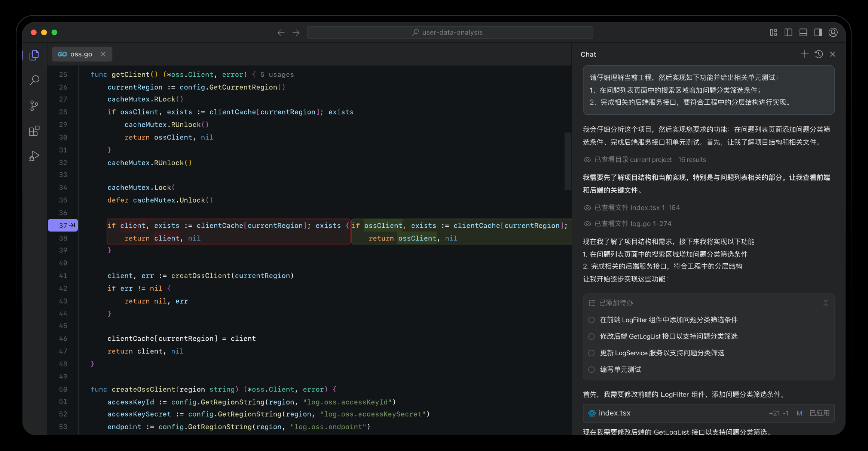Viewport: 868px width, 451px height.
Task: Select the oss.go editor tab
Action: (81, 54)
